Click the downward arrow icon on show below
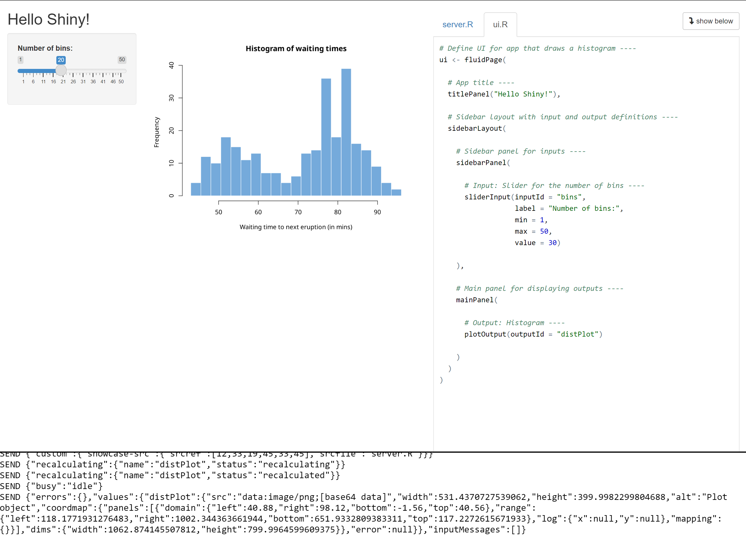746x560 pixels. click(692, 21)
